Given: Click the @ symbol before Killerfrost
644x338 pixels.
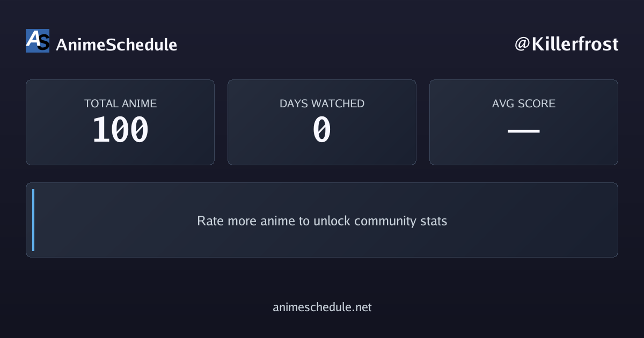Looking at the screenshot, I should tap(522, 45).
